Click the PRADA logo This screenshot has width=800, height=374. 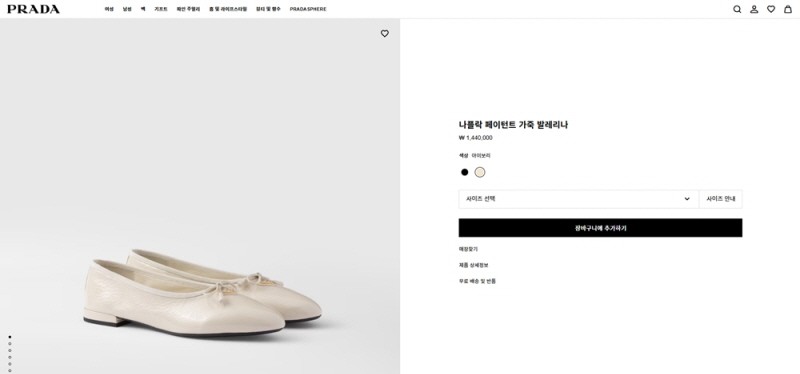[x=33, y=9]
